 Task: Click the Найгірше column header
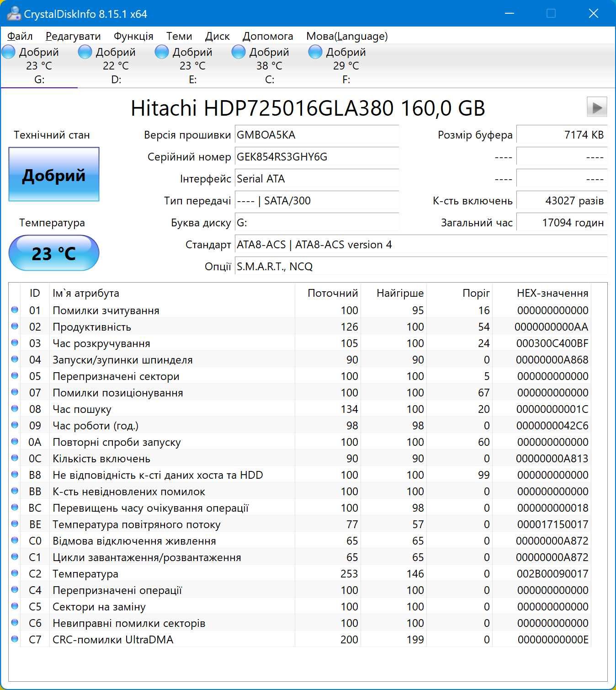(x=394, y=293)
